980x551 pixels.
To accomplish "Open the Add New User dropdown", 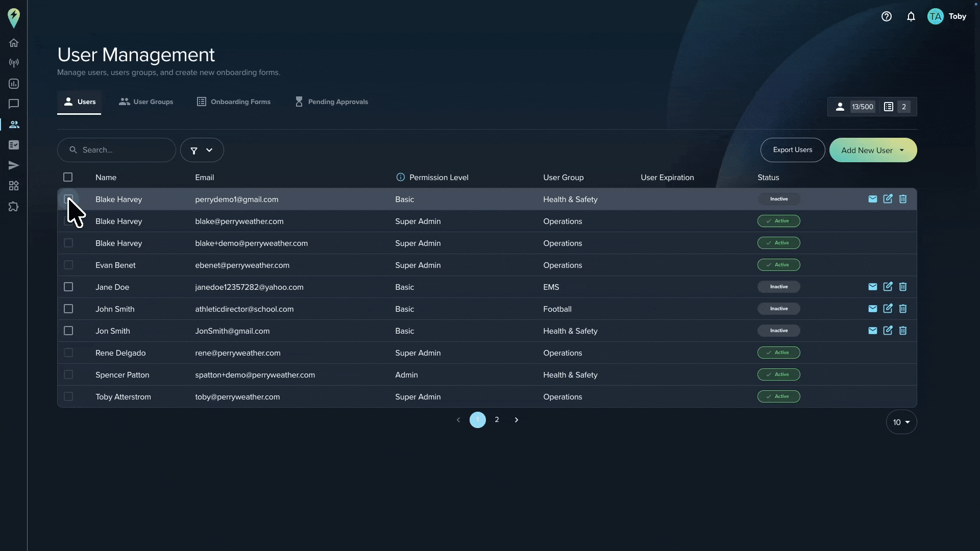I will (x=873, y=150).
